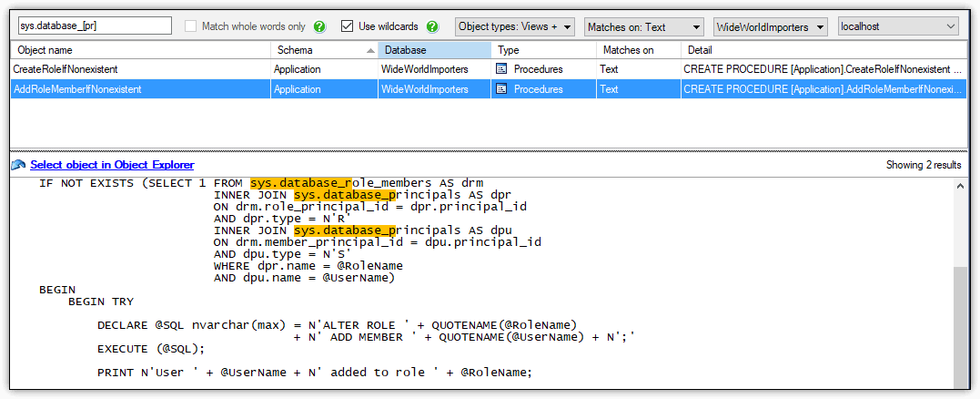The width and height of the screenshot is (980, 399).
Task: Enable Match whole words only checkbox
Action: [191, 27]
